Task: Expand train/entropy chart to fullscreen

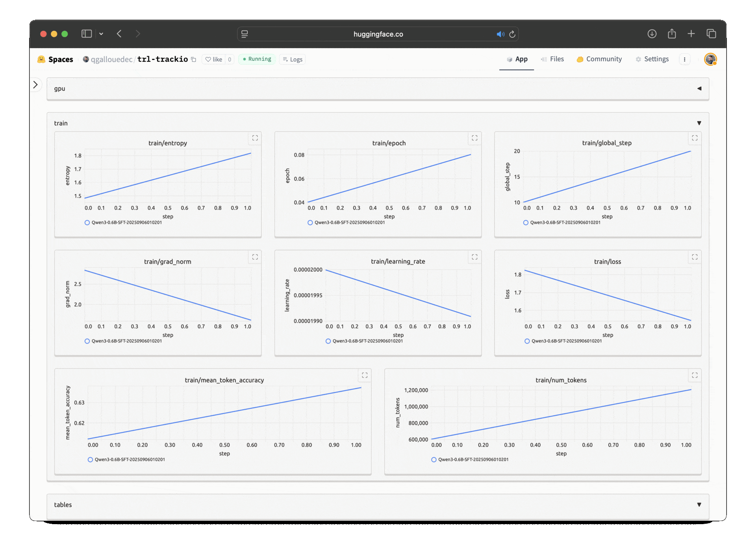Action: (x=255, y=138)
